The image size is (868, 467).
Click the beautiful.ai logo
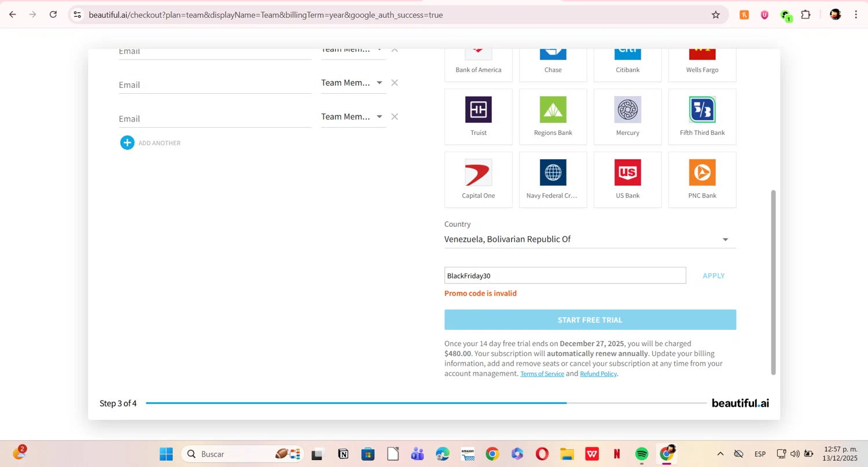coord(740,403)
